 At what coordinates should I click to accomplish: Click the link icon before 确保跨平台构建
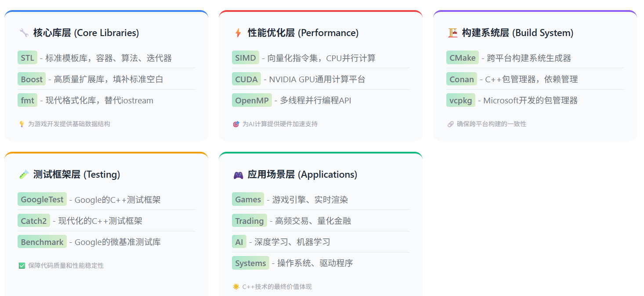tap(450, 124)
